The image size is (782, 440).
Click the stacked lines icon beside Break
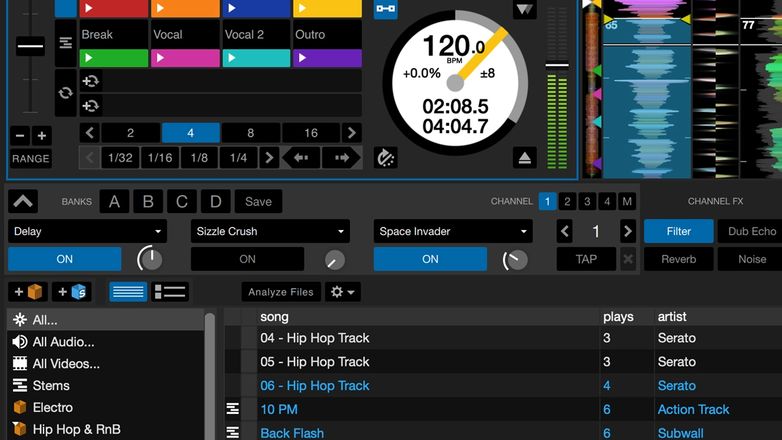point(65,43)
